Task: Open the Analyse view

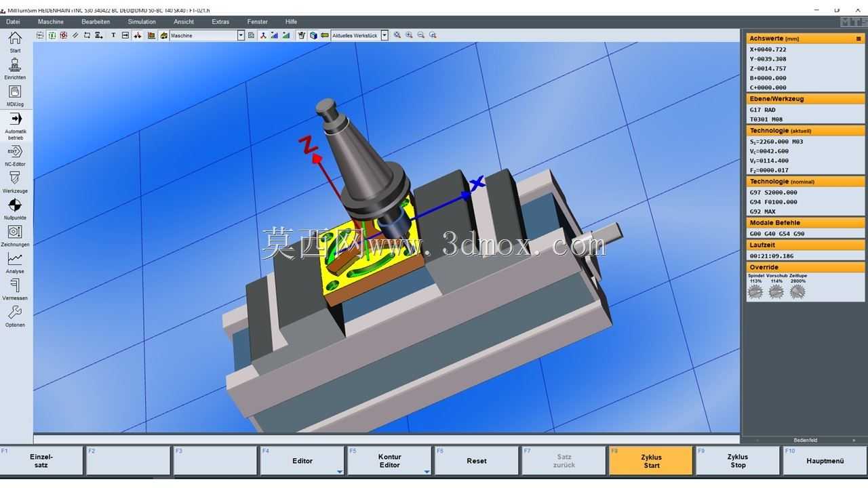Action: (x=15, y=263)
